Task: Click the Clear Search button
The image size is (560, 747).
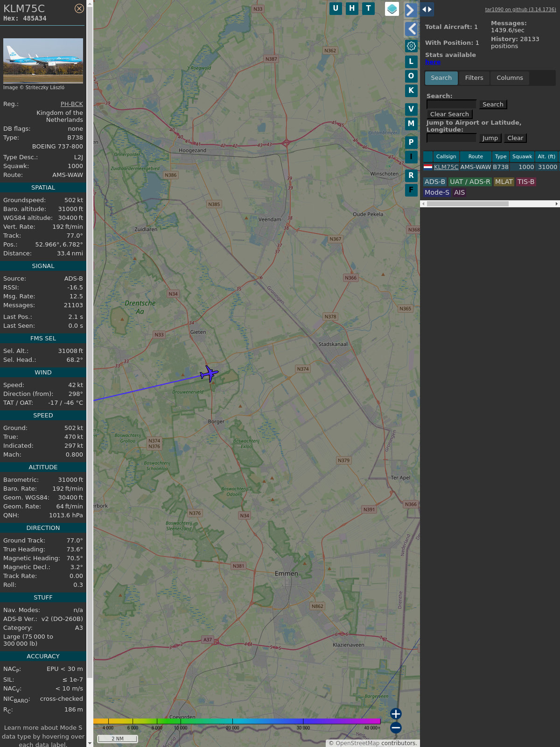Action: tap(449, 114)
